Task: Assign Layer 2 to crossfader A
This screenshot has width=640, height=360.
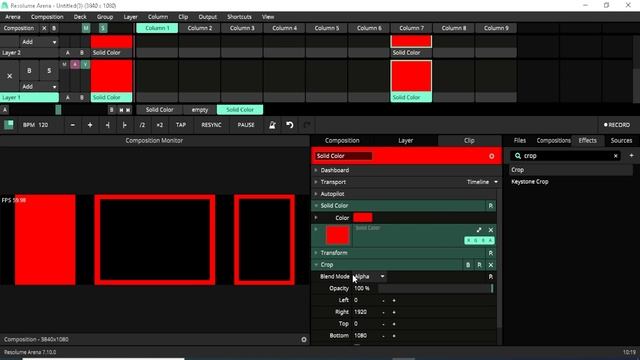Action: [68, 53]
